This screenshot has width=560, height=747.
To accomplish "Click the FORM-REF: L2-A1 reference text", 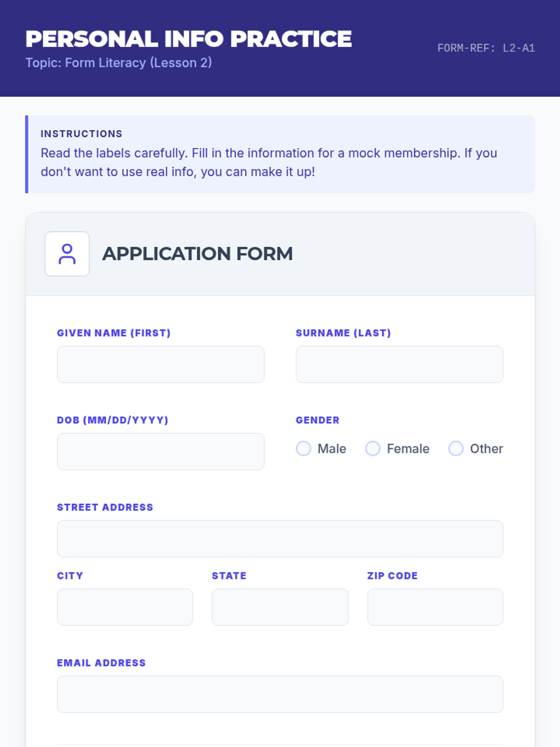I will [486, 48].
